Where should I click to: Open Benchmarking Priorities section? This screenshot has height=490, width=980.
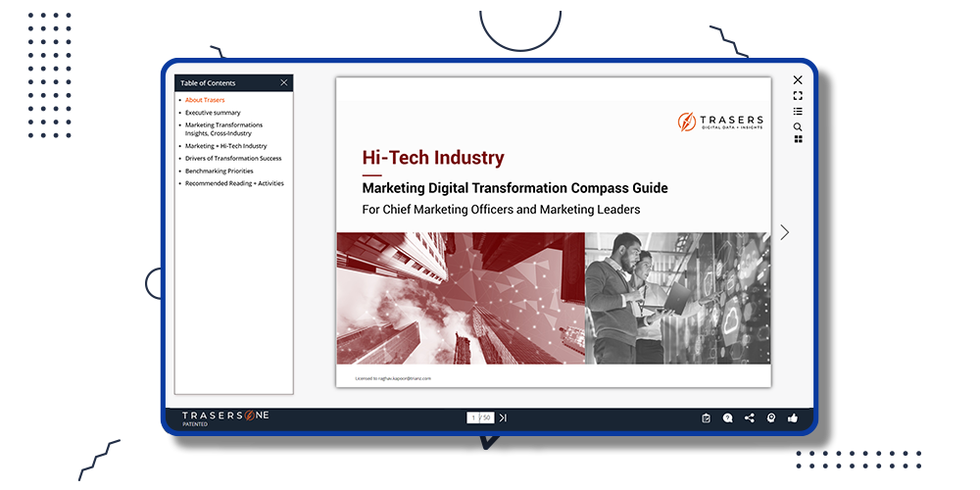pos(220,171)
